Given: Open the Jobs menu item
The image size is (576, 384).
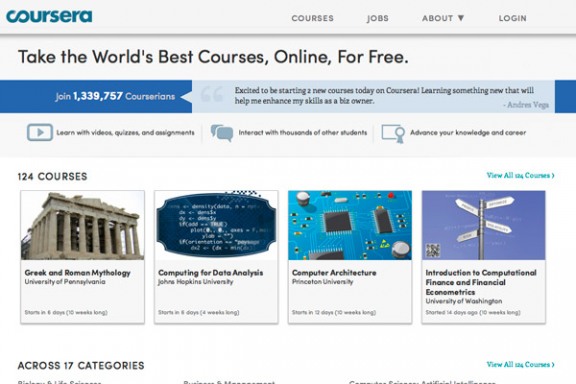Looking at the screenshot, I should point(378,18).
